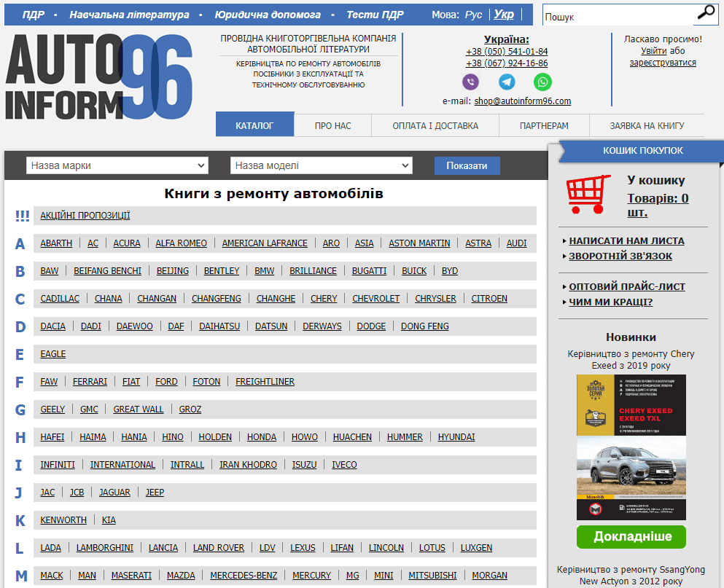
Task: Open Viber contact icon
Action: 470,82
